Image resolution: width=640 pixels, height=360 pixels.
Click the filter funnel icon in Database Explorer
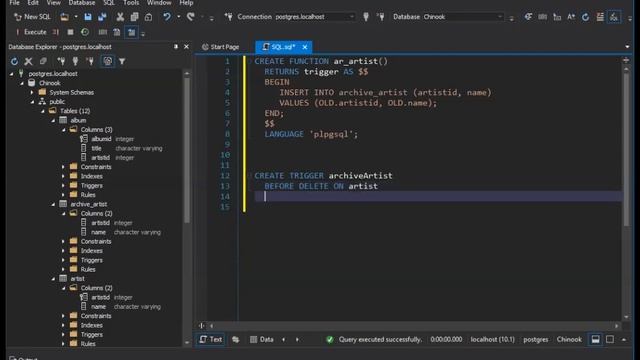pyautogui.click(x=122, y=61)
